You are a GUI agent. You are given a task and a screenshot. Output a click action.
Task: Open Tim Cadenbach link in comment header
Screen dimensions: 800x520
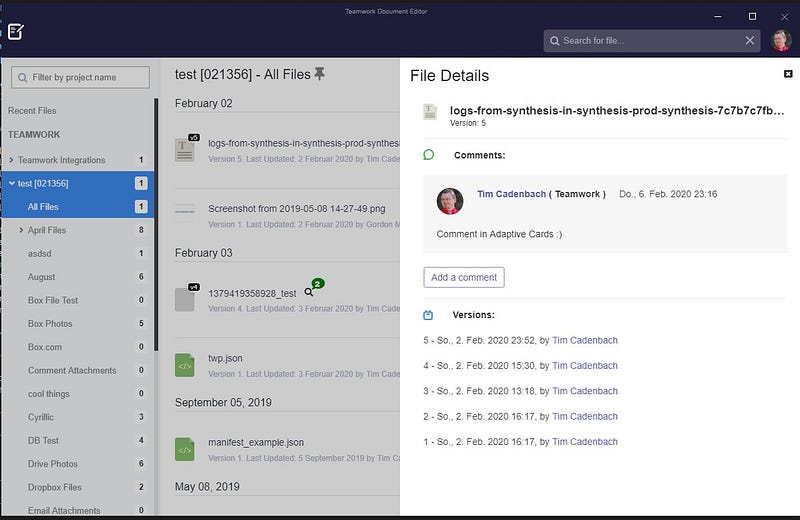coord(511,194)
